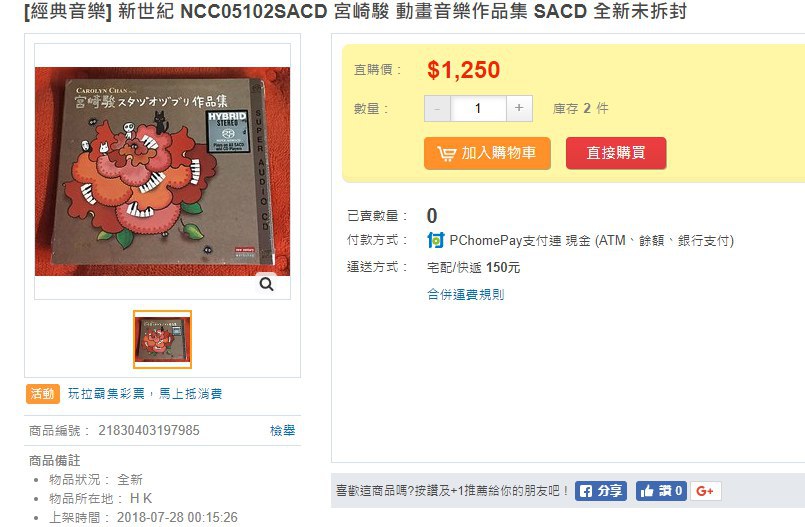Click the orange 活動 badge
The image size is (805, 527).
(x=43, y=394)
